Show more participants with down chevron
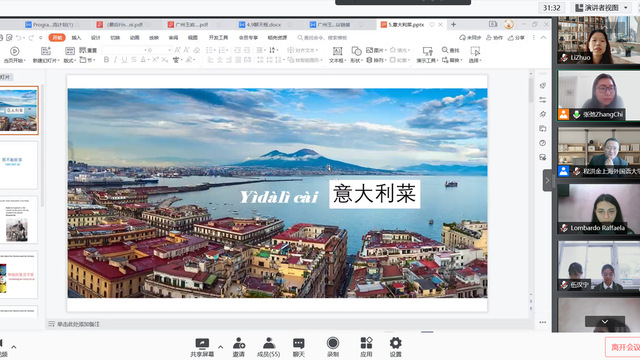The width and height of the screenshot is (640, 360). click(605, 322)
